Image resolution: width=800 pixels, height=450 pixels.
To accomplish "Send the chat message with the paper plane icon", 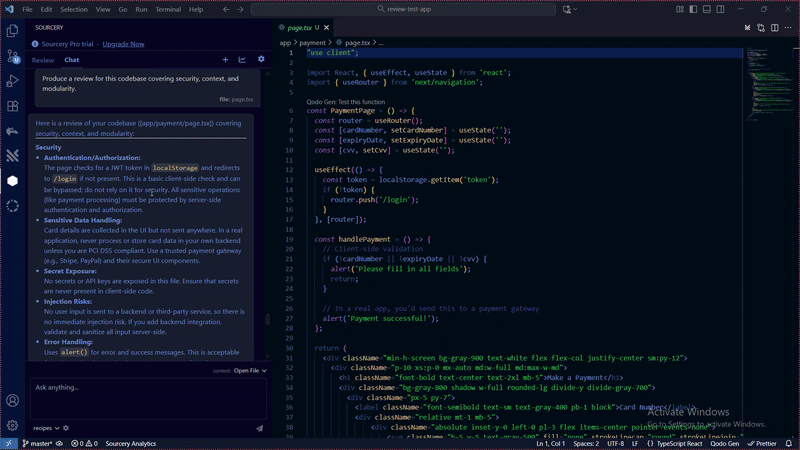I will coord(259,428).
